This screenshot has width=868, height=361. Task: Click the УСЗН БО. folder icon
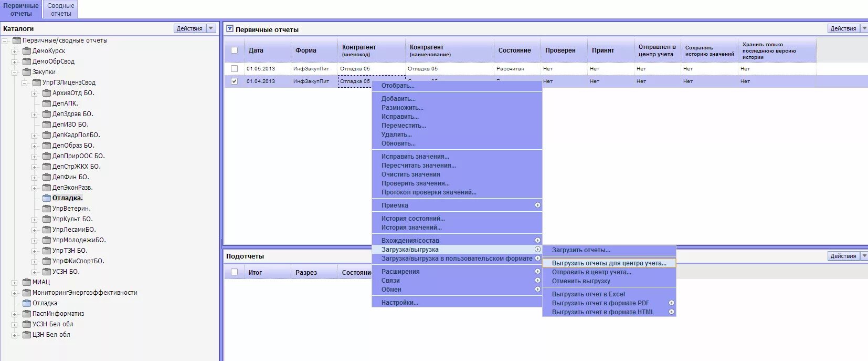(47, 272)
